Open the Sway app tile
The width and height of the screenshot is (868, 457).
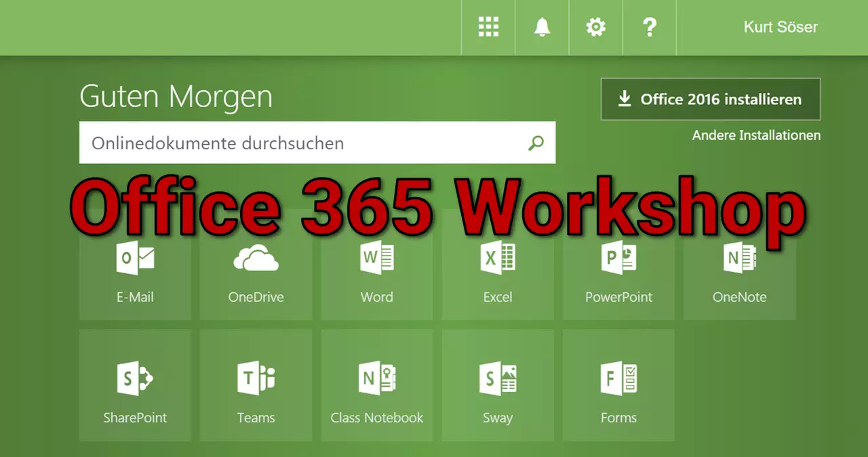(x=497, y=385)
